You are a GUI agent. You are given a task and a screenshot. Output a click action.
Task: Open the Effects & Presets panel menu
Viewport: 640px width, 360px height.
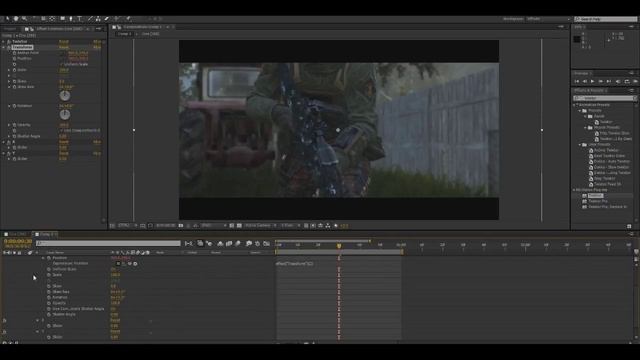coord(632,91)
